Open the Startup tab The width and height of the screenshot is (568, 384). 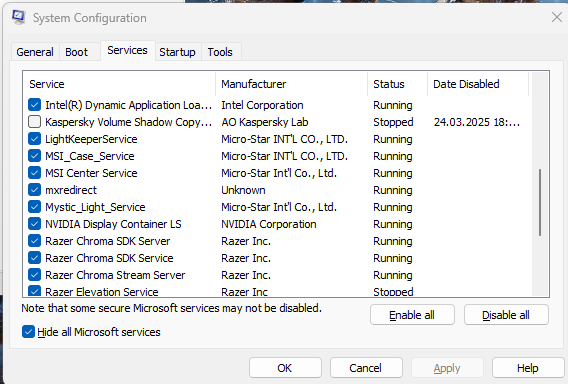pos(178,52)
